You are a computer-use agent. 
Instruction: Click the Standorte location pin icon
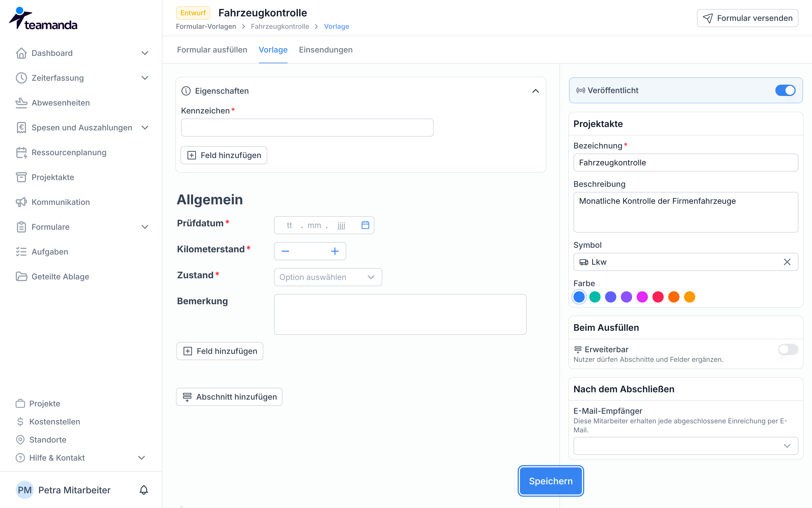[x=21, y=440]
